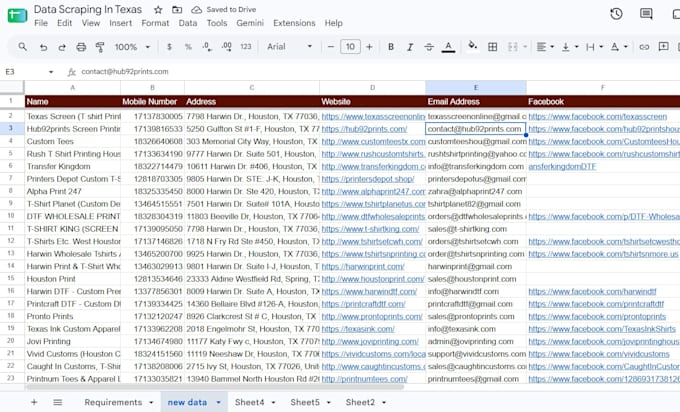
Task: Open the hub92prints.com website link
Action: pos(364,129)
